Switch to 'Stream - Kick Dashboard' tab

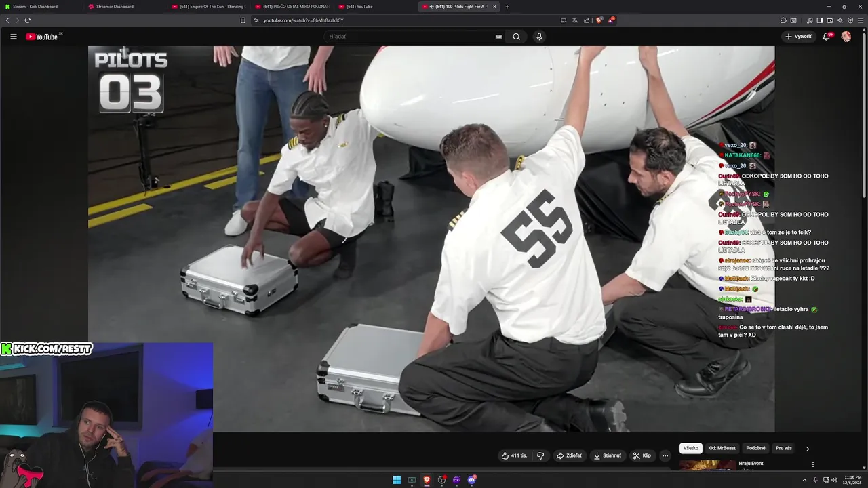coord(39,7)
